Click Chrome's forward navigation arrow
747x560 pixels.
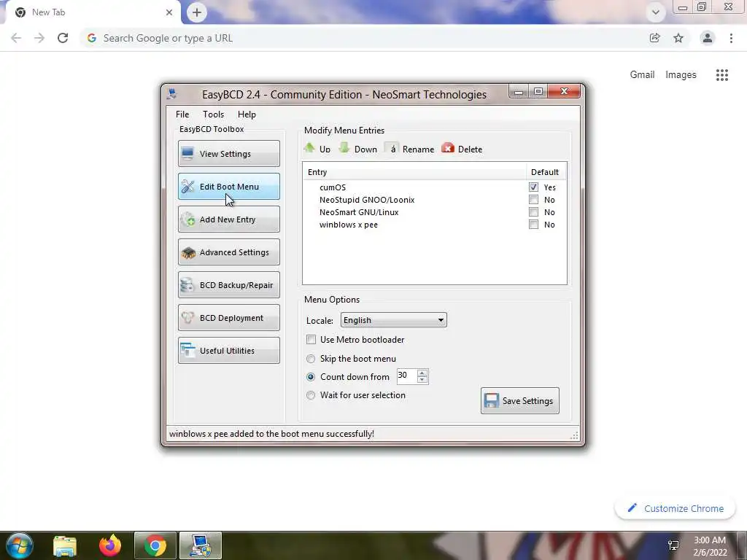[x=39, y=38]
